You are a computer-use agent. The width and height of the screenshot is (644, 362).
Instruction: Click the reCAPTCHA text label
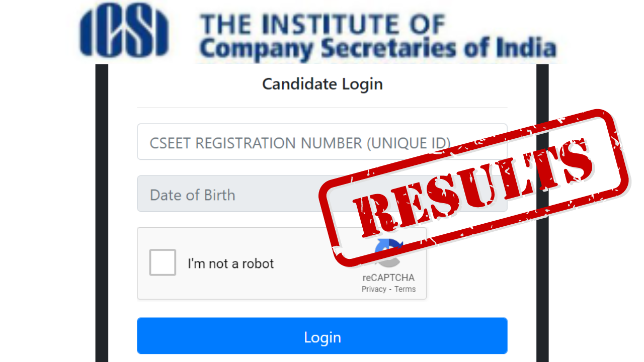click(x=388, y=278)
